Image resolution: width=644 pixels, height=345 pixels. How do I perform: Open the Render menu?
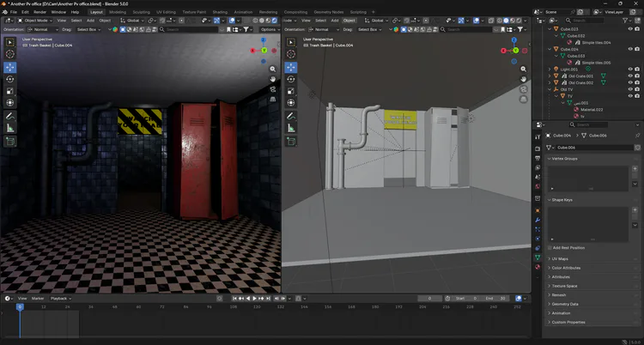point(39,12)
